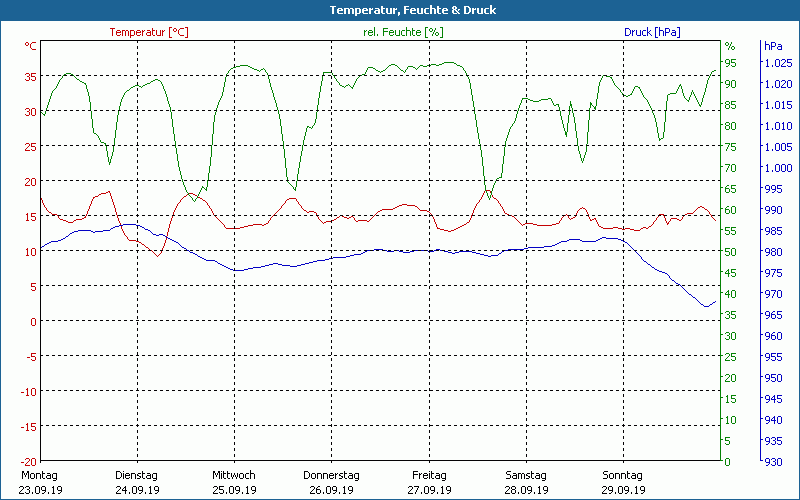The height and width of the screenshot is (500, 800).
Task: Click the '°C' unit label on left axis
Action: (31, 46)
